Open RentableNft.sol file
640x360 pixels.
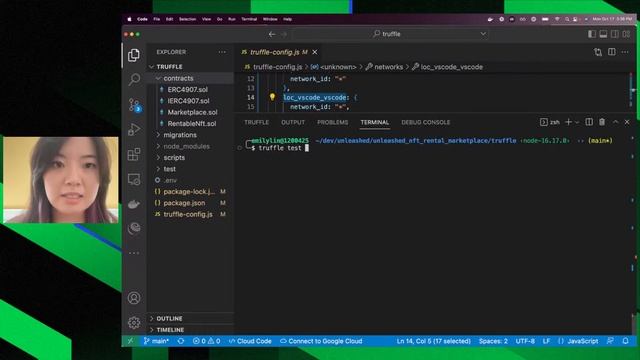click(192, 124)
